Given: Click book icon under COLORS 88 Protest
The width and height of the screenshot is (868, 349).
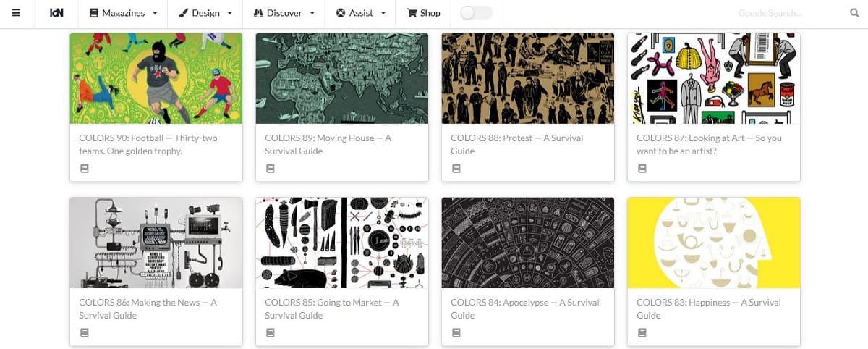Looking at the screenshot, I should point(456,169).
